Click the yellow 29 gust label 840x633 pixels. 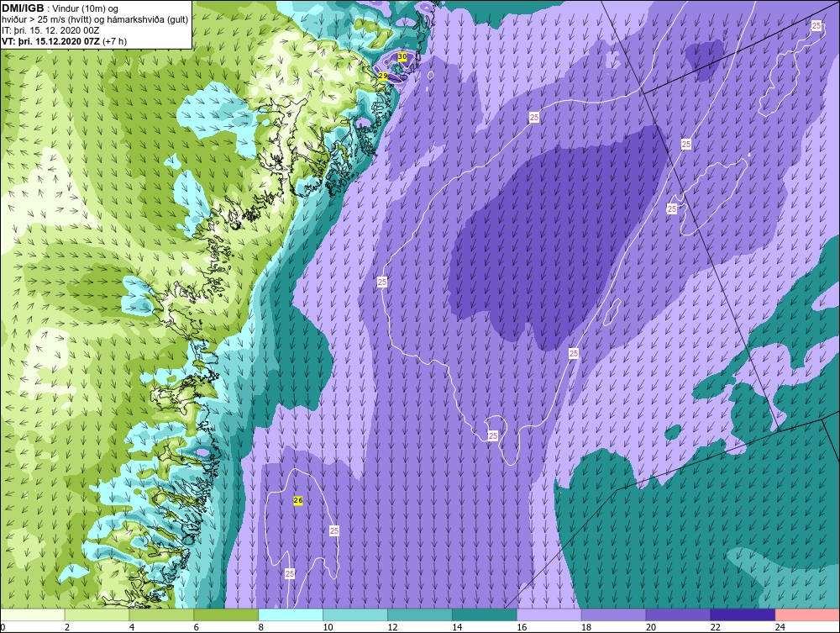tap(383, 76)
